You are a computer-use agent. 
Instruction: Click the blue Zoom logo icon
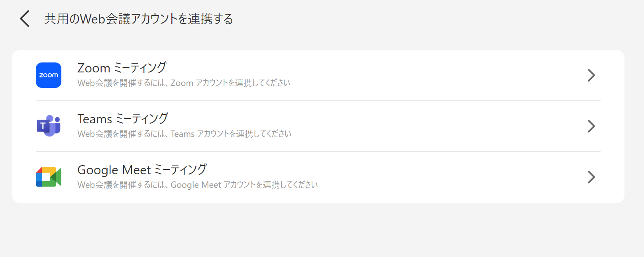[49, 75]
